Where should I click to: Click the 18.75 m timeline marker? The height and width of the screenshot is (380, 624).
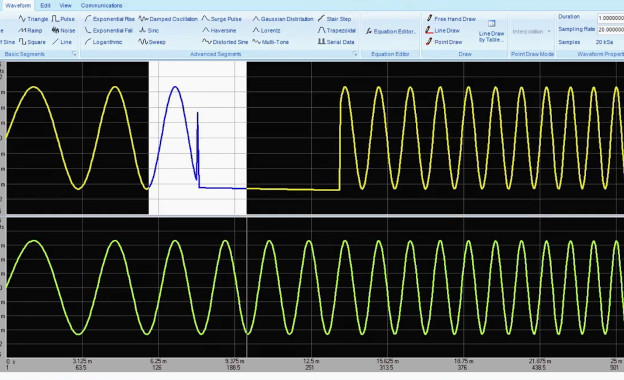[464, 361]
